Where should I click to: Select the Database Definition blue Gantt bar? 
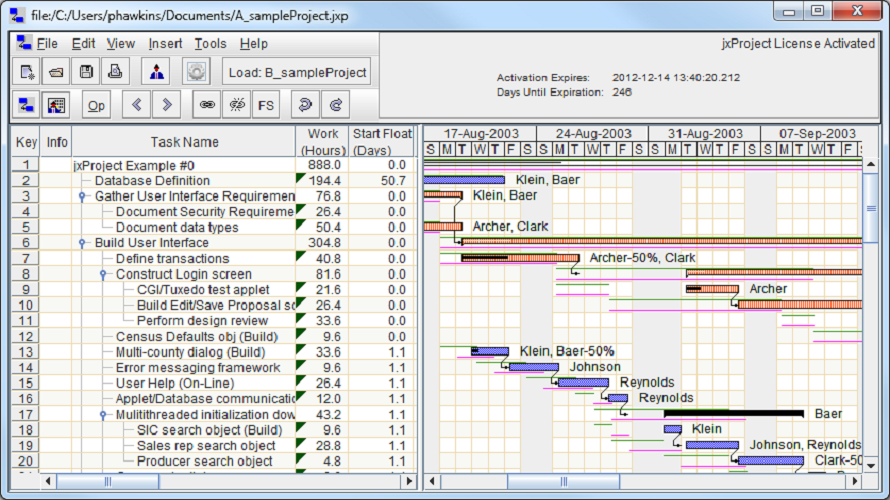coord(464,180)
